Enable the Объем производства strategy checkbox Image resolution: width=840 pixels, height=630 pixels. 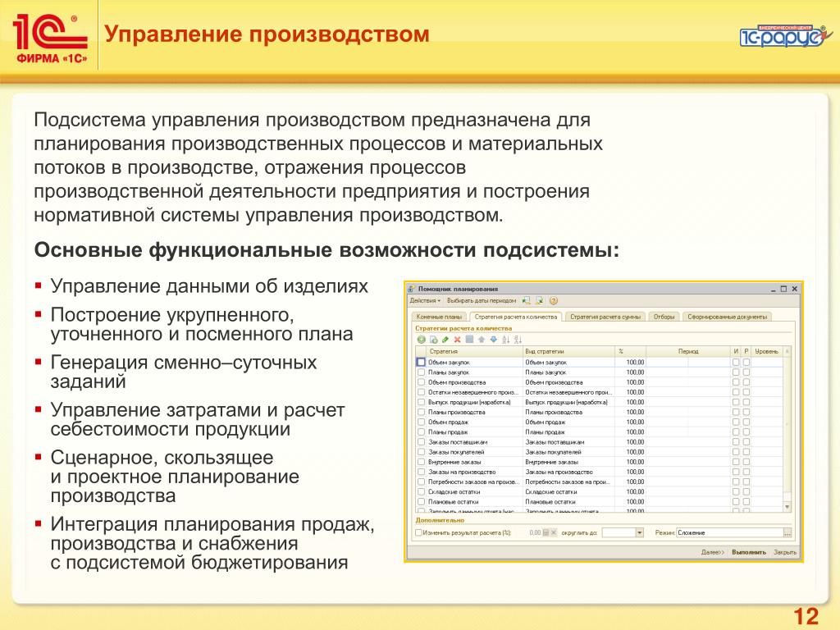(421, 382)
